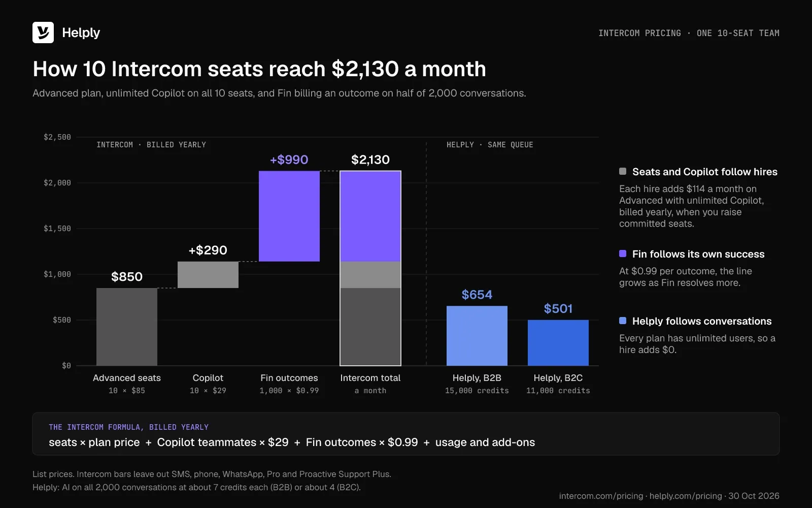Click the blue Helply follows conversations swatch
This screenshot has width=812, height=508.
click(623, 321)
